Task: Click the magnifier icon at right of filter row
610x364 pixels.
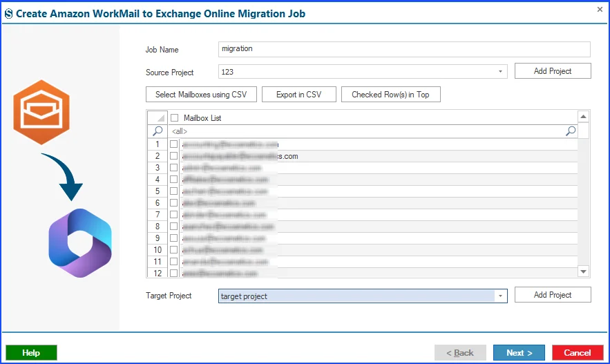Action: [x=571, y=131]
